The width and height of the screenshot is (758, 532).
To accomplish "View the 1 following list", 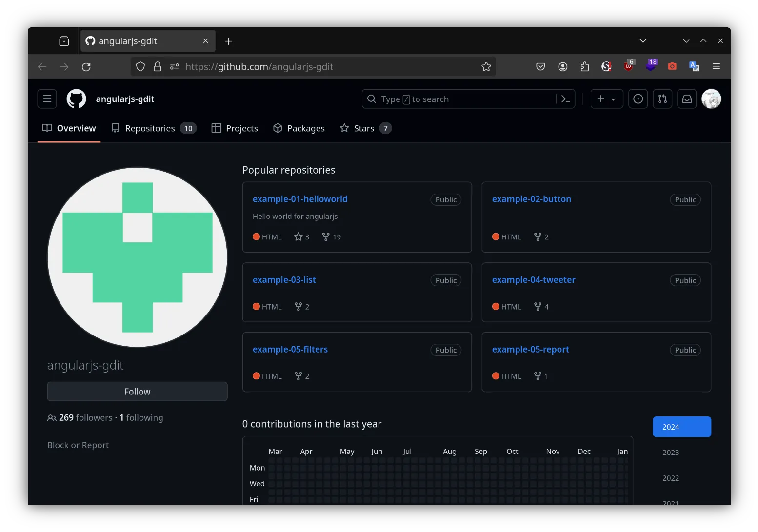I will click(141, 418).
